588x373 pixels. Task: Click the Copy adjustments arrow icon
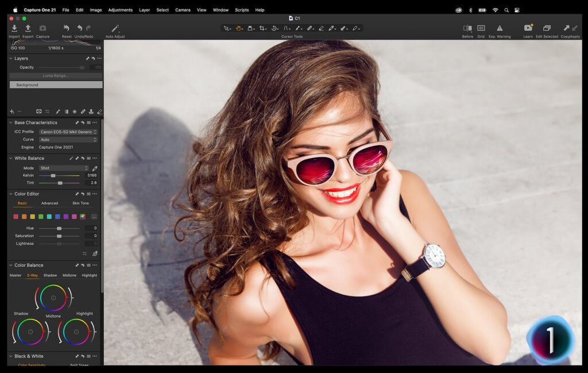coord(566,28)
